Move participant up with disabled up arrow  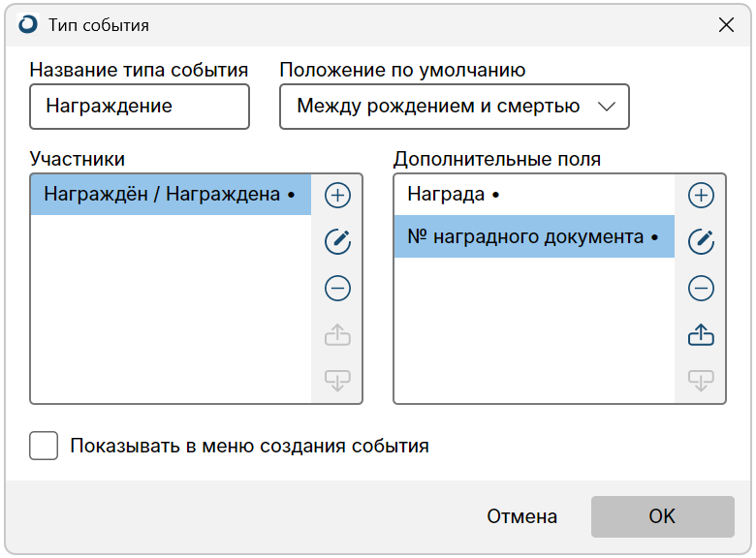click(337, 334)
